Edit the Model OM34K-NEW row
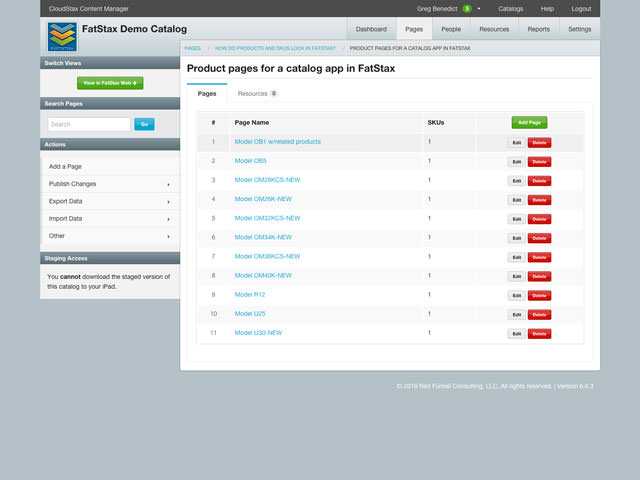The width and height of the screenshot is (640, 480). point(517,238)
